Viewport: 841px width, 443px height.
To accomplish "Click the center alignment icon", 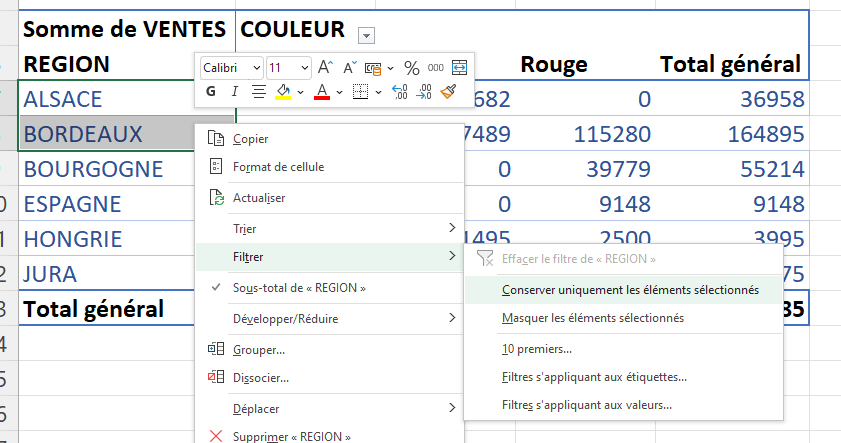I will pos(258,92).
